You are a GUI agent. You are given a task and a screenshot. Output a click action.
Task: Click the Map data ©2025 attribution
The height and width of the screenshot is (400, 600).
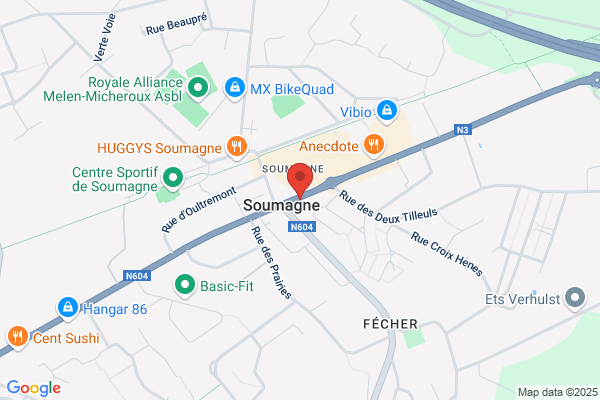558,392
